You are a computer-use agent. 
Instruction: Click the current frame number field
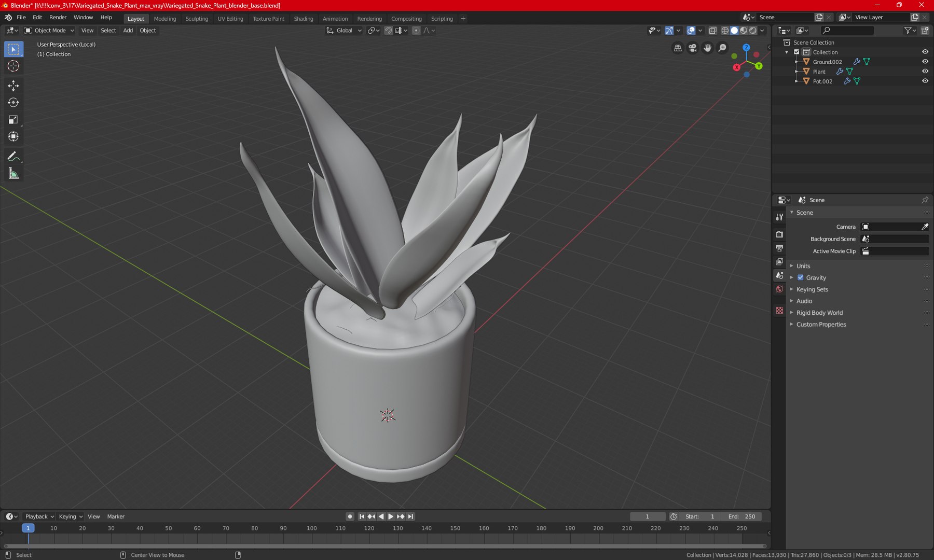[648, 516]
